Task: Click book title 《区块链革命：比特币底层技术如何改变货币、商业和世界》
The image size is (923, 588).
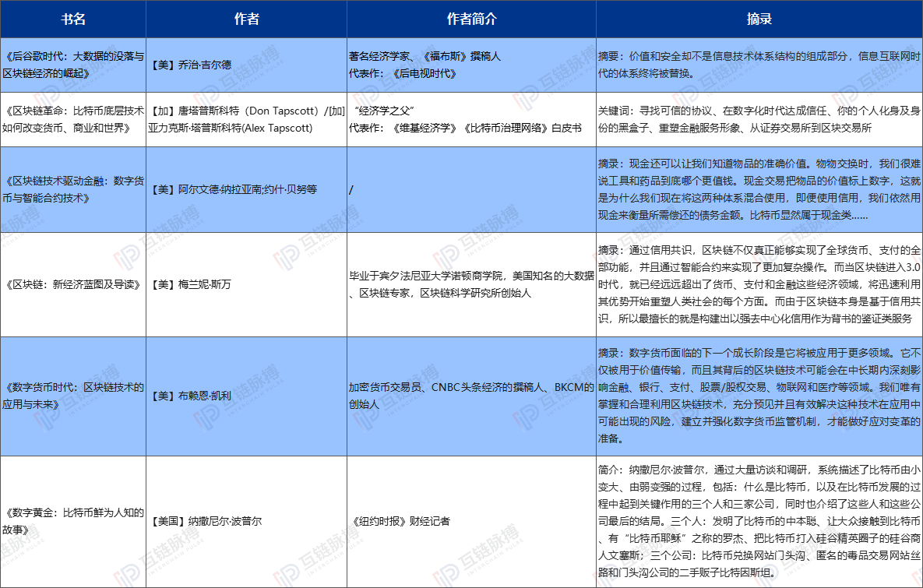Action: click(73, 119)
